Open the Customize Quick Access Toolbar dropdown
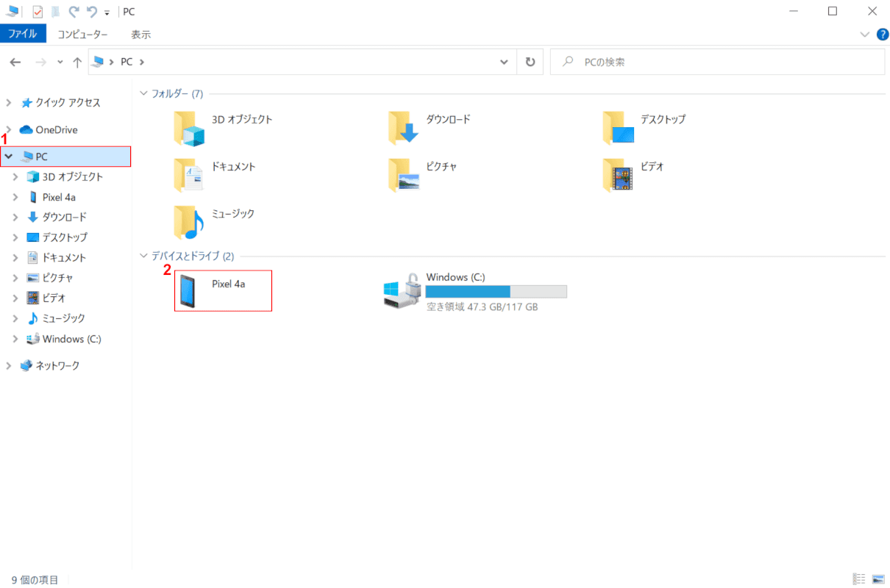This screenshot has height=588, width=890. [107, 12]
